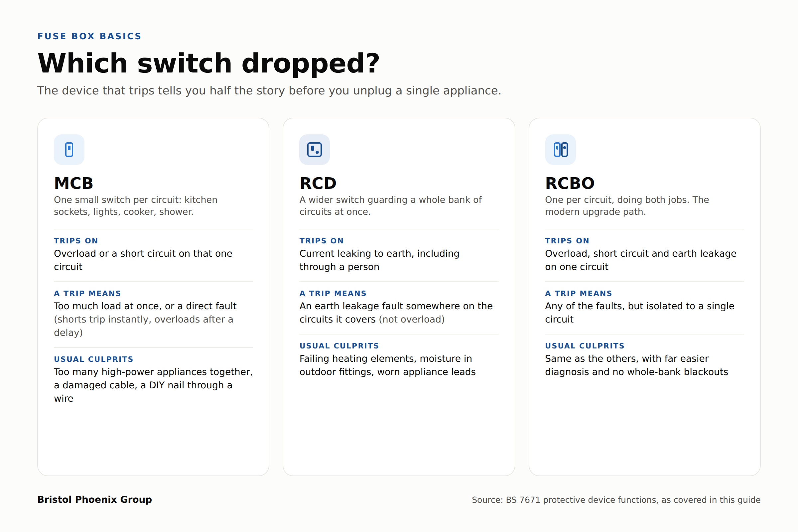Image resolution: width=798 pixels, height=532 pixels.
Task: Click the RCD wide-switch icon
Action: pos(315,150)
